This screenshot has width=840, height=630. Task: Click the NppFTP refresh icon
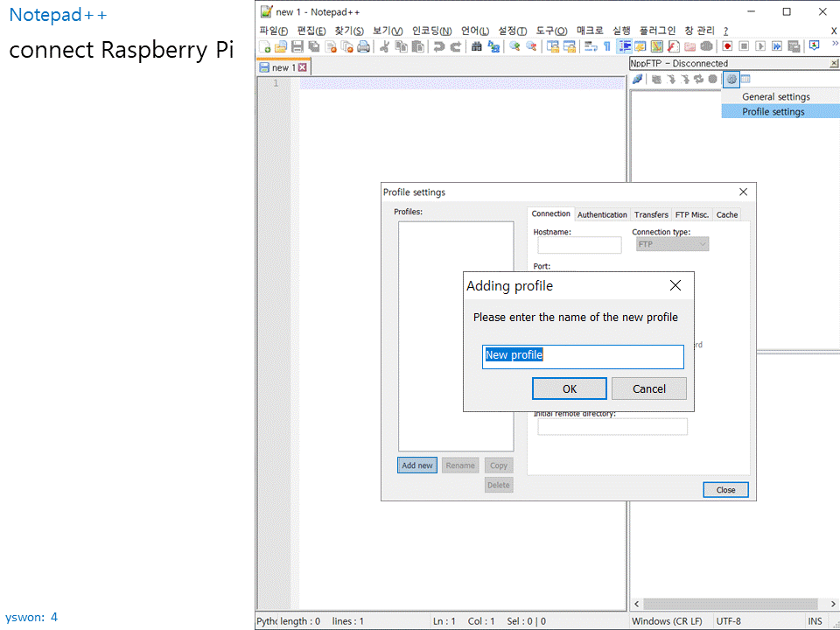698,80
